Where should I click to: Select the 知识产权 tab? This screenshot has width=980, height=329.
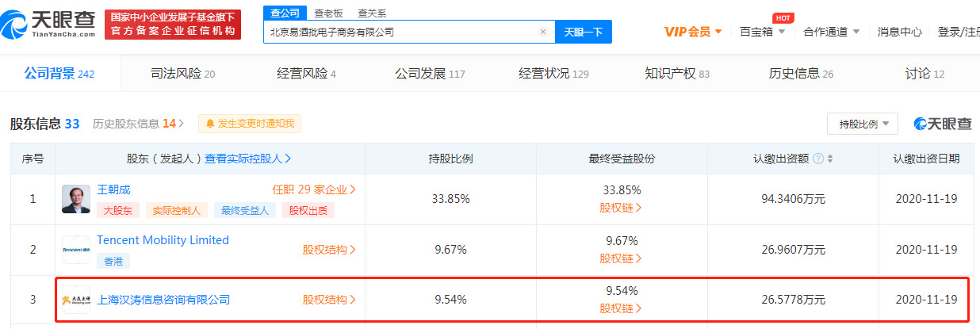677,74
